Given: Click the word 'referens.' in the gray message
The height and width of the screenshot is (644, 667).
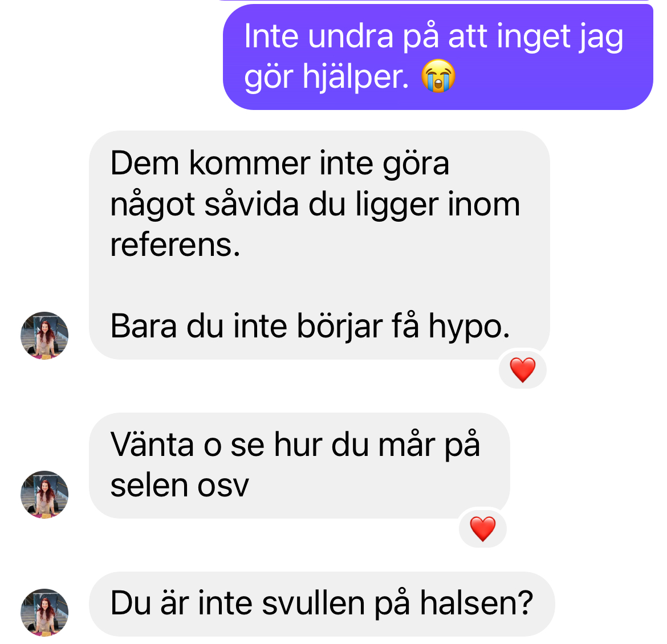Looking at the screenshot, I should (175, 246).
